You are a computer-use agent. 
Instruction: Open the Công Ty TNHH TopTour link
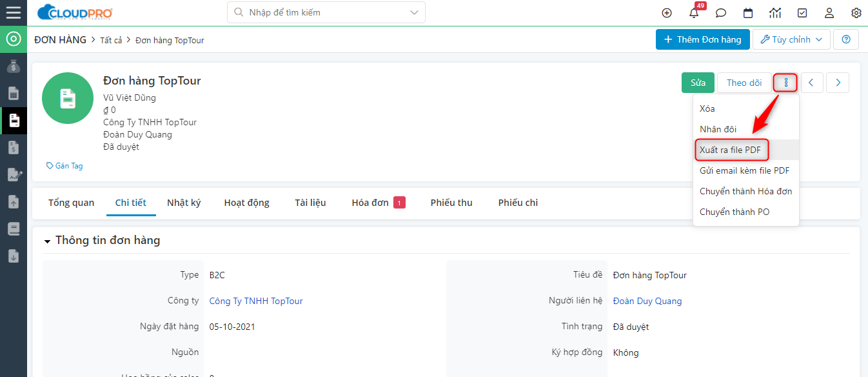coord(256,301)
